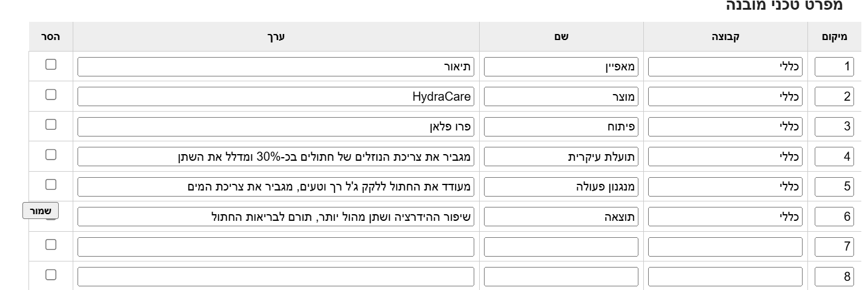Focus the name field containing מוצר

point(562,96)
